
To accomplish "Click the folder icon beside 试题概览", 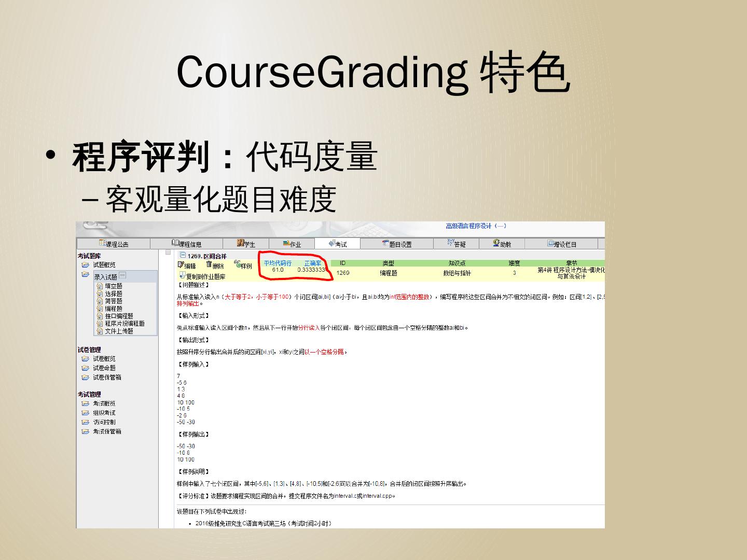I will (86, 265).
